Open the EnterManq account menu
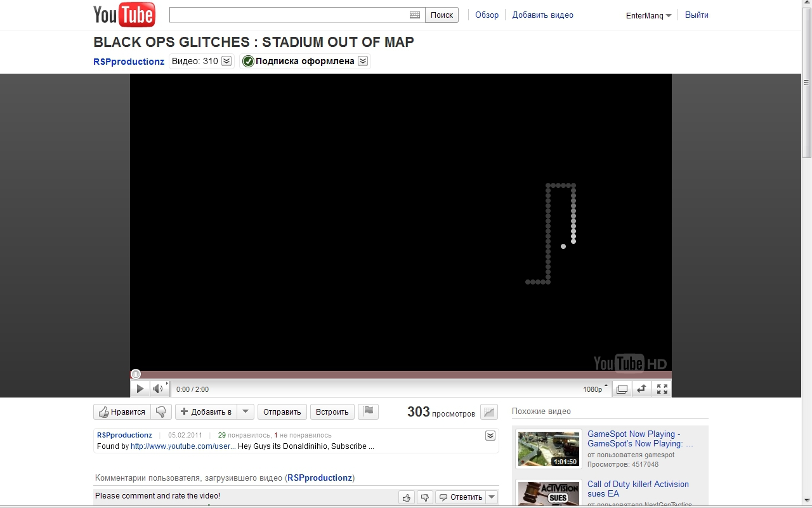This screenshot has height=508, width=812. click(648, 16)
